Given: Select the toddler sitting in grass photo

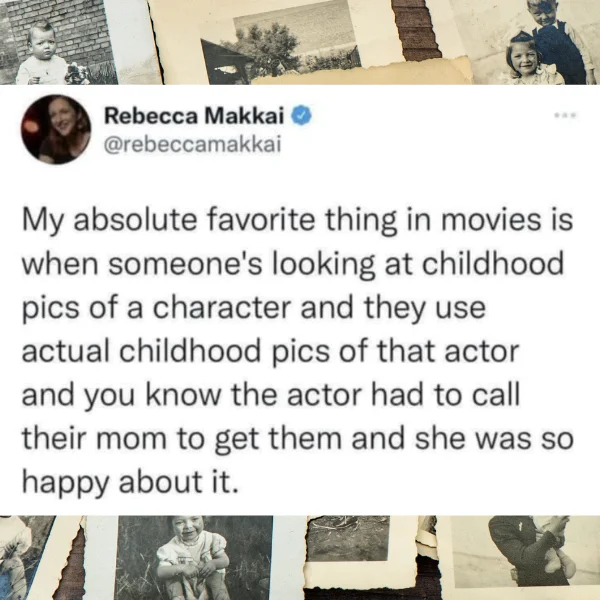Looking at the screenshot, I should 194,558.
